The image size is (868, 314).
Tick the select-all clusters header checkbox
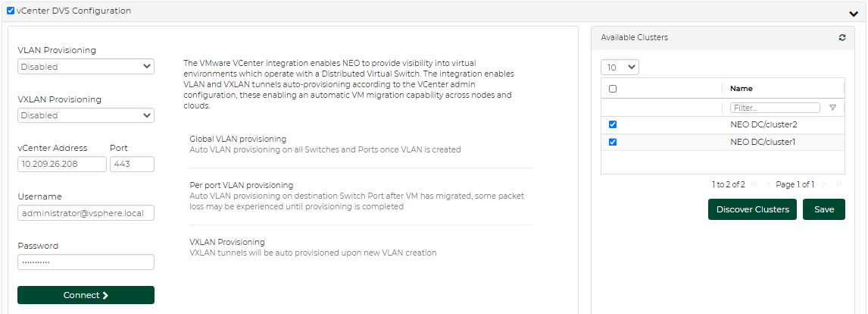coord(613,89)
